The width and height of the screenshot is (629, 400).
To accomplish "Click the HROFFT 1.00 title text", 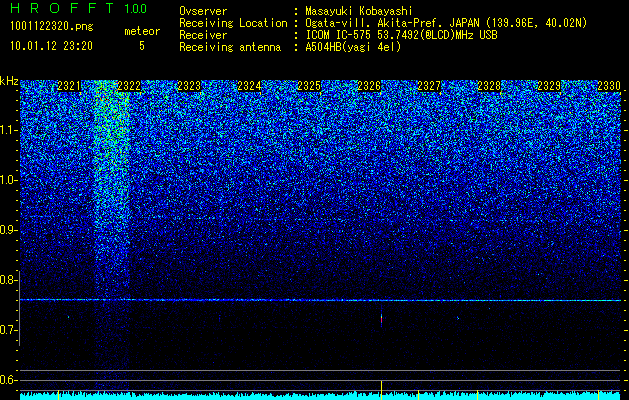I will pyautogui.click(x=79, y=8).
